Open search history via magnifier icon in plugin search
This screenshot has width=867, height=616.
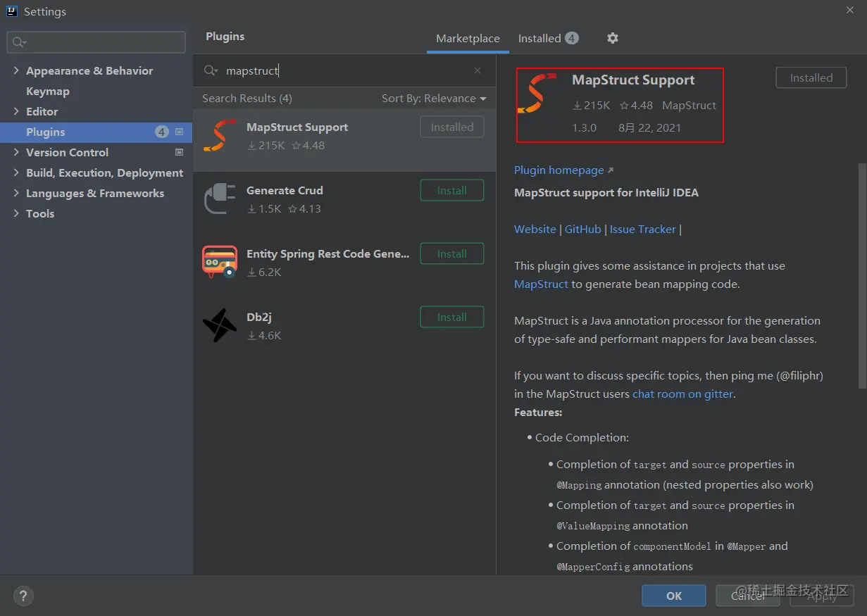pos(211,70)
